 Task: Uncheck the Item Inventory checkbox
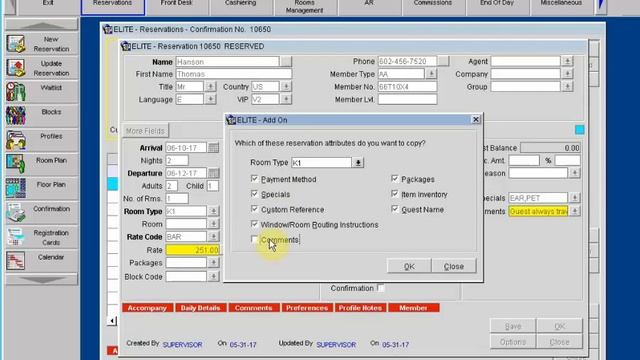pyautogui.click(x=395, y=194)
